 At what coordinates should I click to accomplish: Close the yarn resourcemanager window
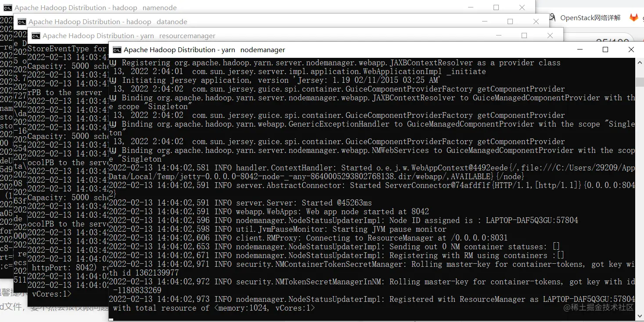point(550,35)
